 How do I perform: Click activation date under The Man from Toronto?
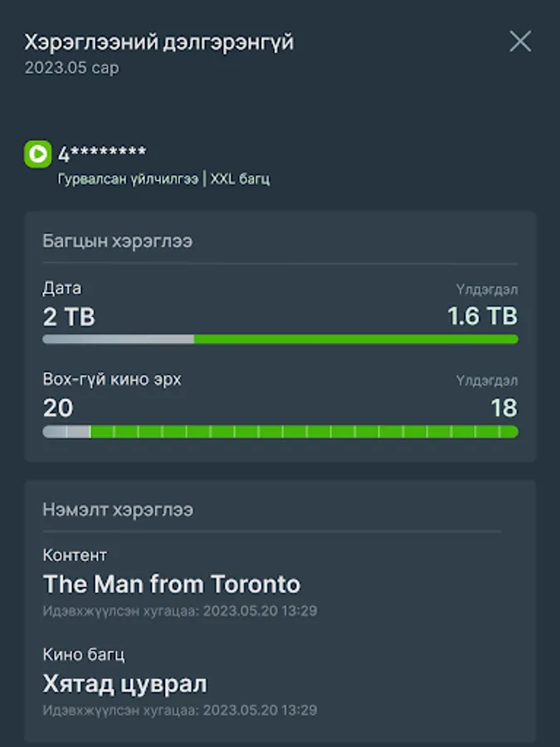pos(180,611)
